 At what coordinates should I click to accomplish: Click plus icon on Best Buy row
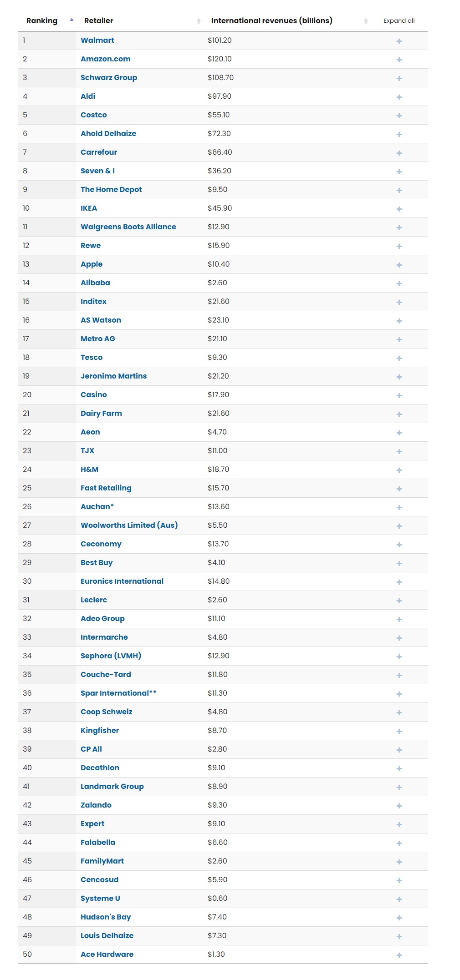coord(399,563)
